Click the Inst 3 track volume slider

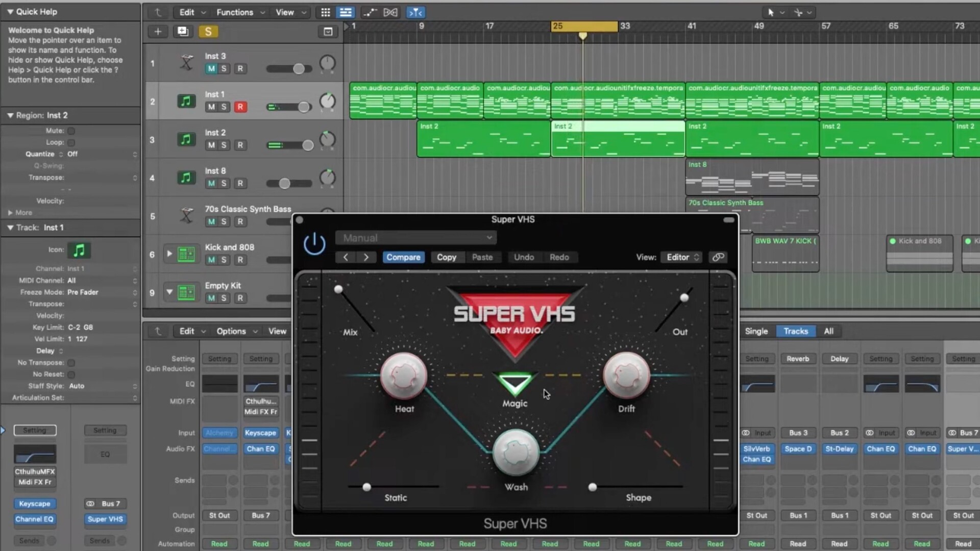pos(289,69)
